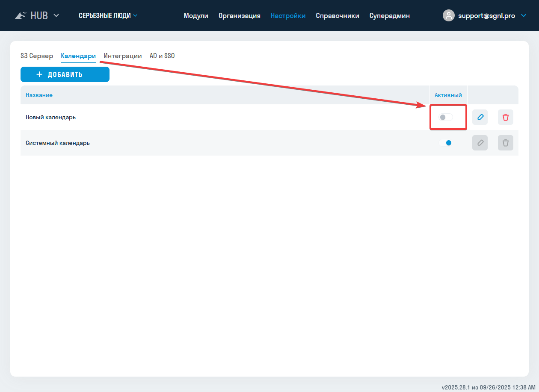Select the Суперадмин menu item

pos(389,16)
